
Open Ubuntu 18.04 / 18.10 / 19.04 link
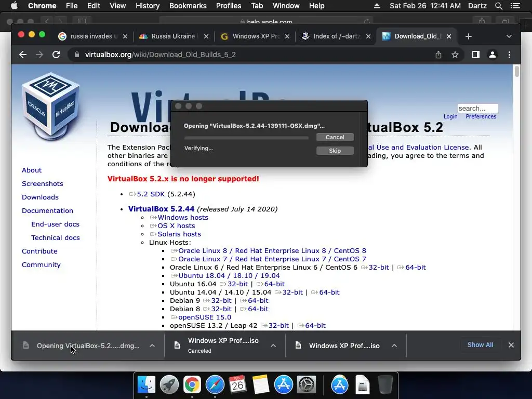(229, 276)
